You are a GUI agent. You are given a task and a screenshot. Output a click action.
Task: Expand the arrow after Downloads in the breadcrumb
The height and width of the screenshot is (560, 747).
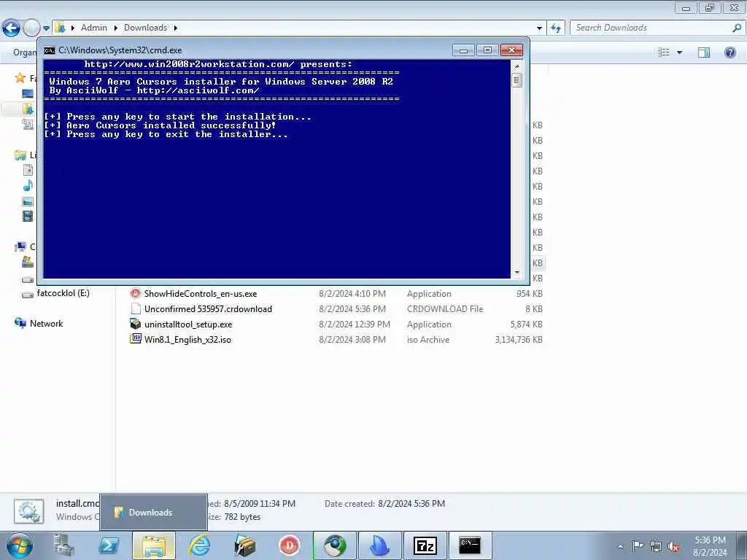pos(175,28)
